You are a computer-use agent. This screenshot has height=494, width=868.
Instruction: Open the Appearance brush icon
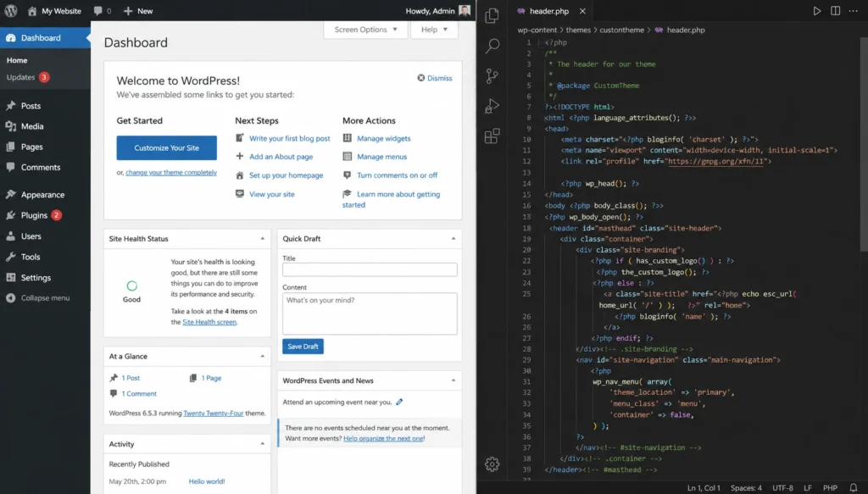pos(10,194)
